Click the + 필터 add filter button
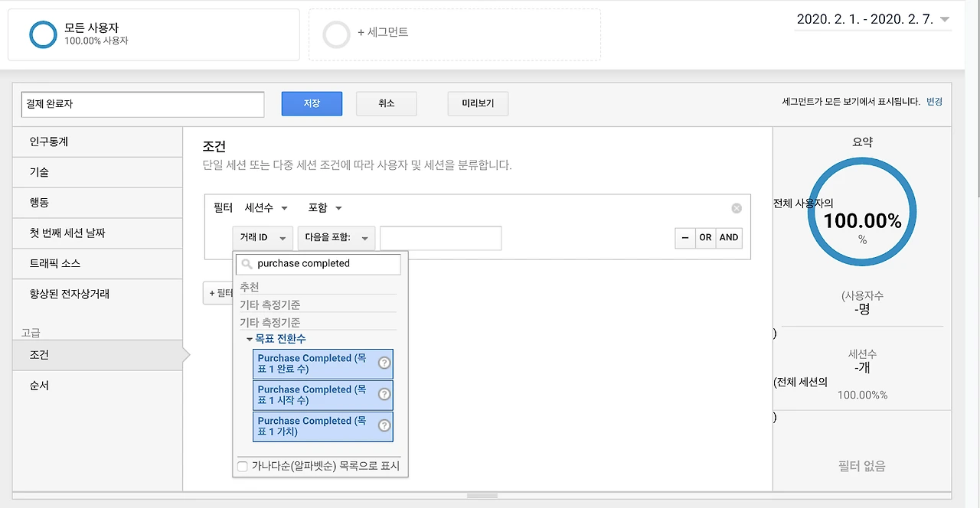 pyautogui.click(x=218, y=293)
